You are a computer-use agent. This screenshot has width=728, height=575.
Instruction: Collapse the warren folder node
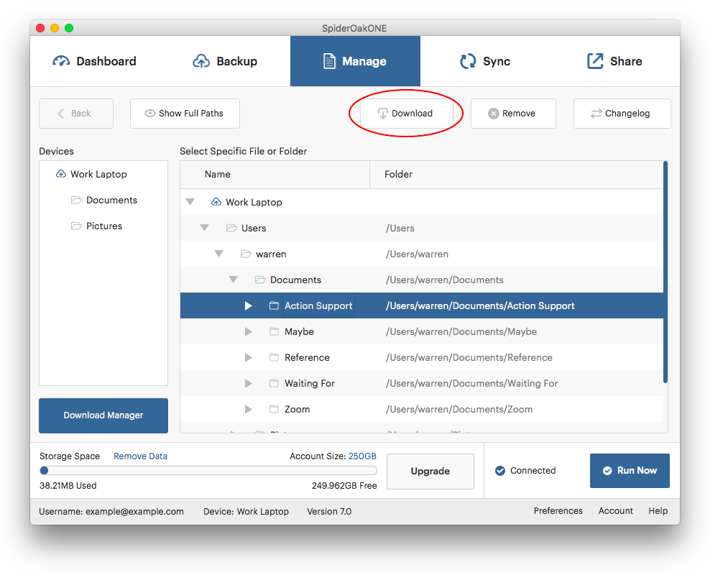click(x=218, y=254)
